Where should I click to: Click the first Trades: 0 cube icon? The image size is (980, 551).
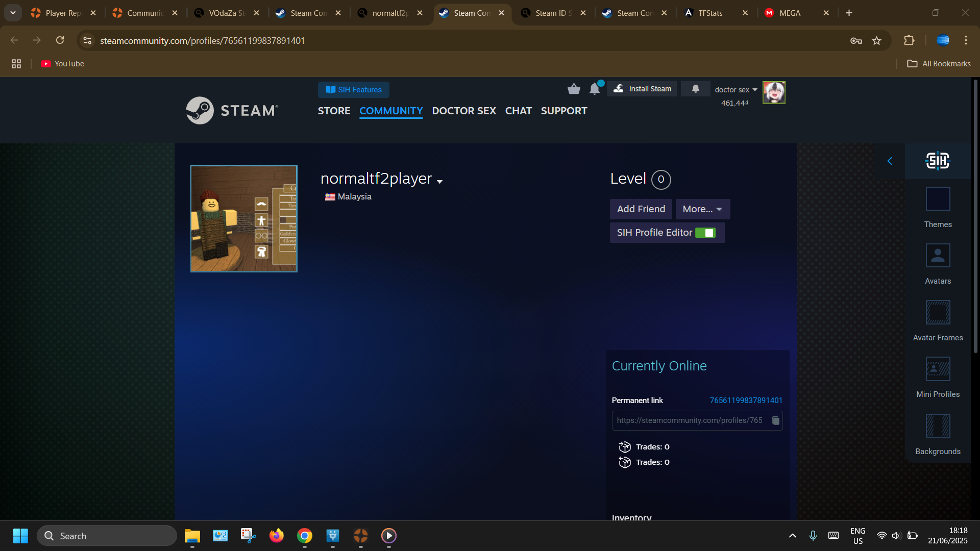click(625, 447)
